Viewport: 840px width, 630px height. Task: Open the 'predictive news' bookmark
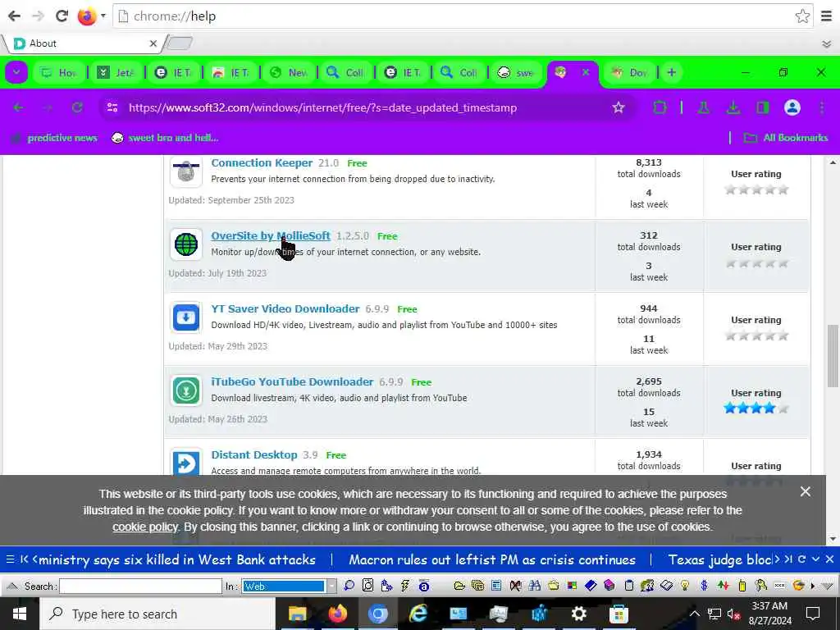(56, 138)
